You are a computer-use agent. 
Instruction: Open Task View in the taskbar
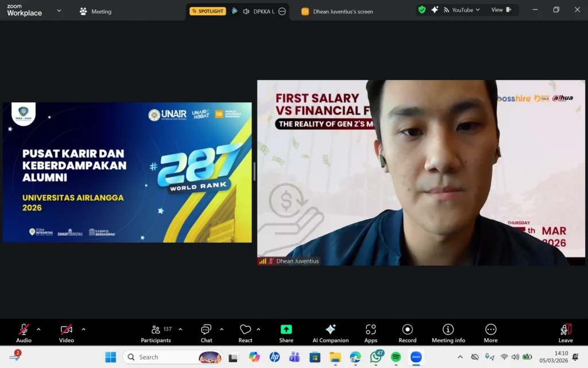click(x=233, y=357)
